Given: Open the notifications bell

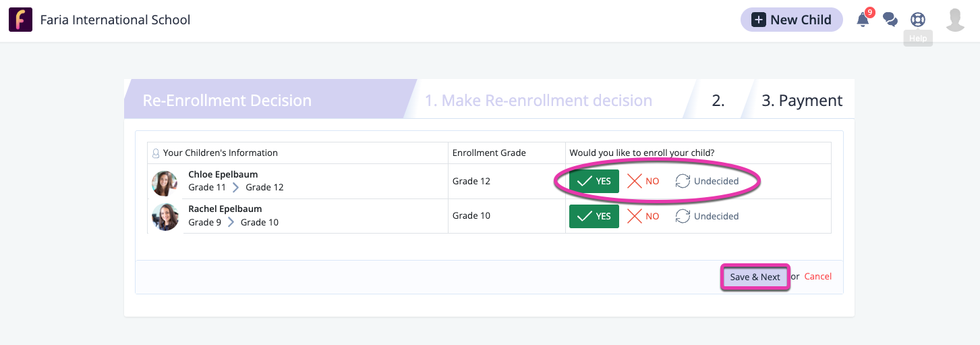Looking at the screenshot, I should [863, 20].
